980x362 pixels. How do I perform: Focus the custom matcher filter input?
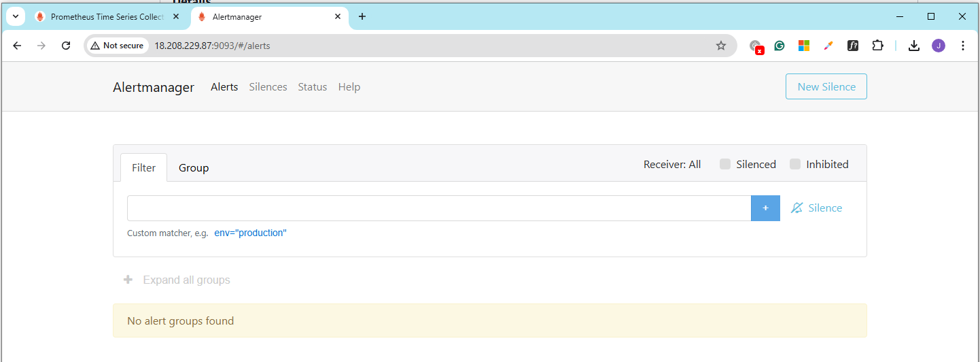point(439,208)
